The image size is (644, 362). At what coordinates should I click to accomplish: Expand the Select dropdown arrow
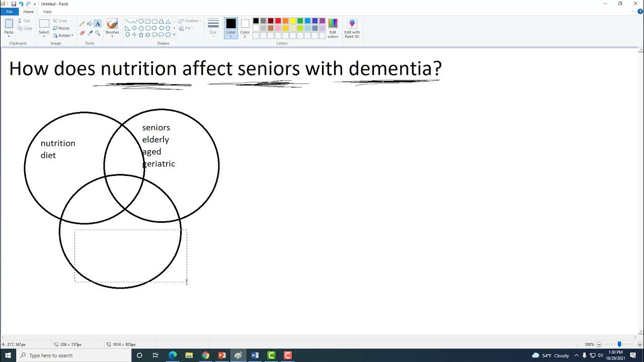pyautogui.click(x=44, y=36)
